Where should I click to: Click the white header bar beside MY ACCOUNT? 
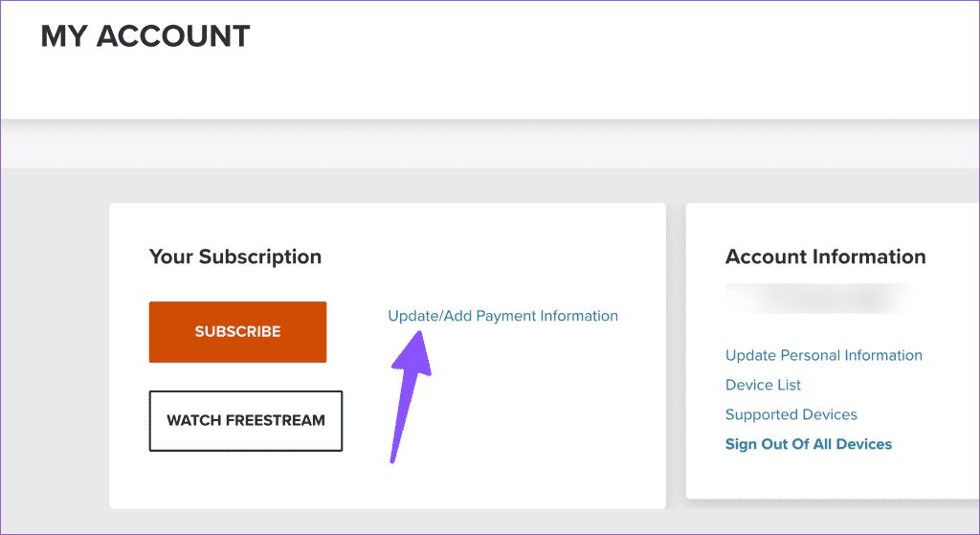[593, 56]
